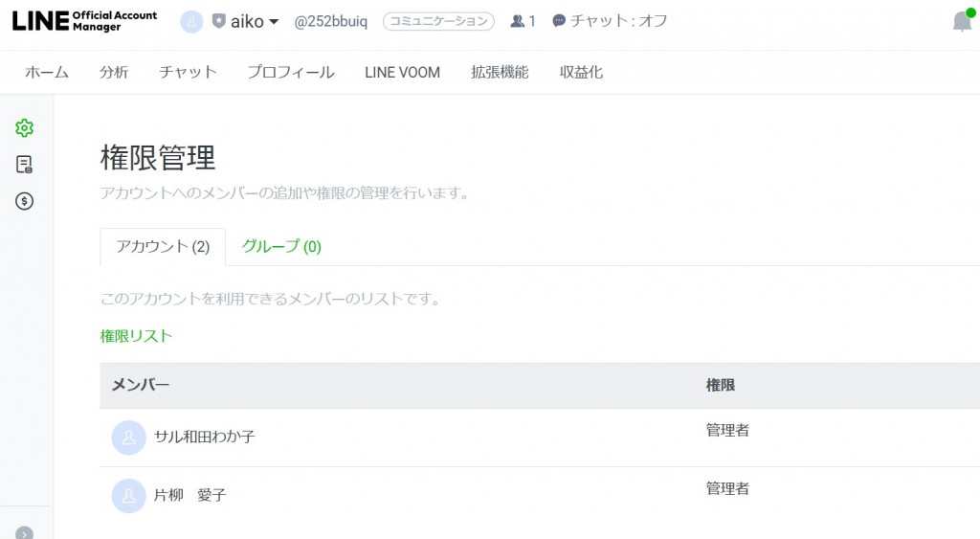Select the アカウント (2) tab
Screen dimensions: 980x539
[163, 246]
